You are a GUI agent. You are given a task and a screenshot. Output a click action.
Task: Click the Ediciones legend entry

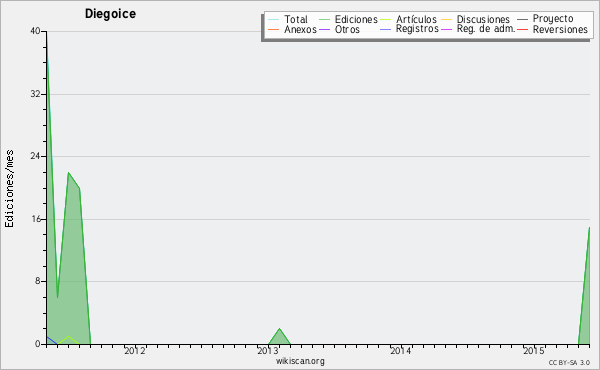(348, 19)
